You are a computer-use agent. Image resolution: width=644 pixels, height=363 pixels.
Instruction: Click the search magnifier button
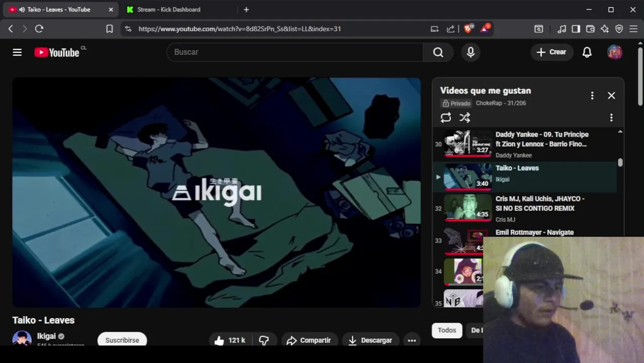coord(438,52)
